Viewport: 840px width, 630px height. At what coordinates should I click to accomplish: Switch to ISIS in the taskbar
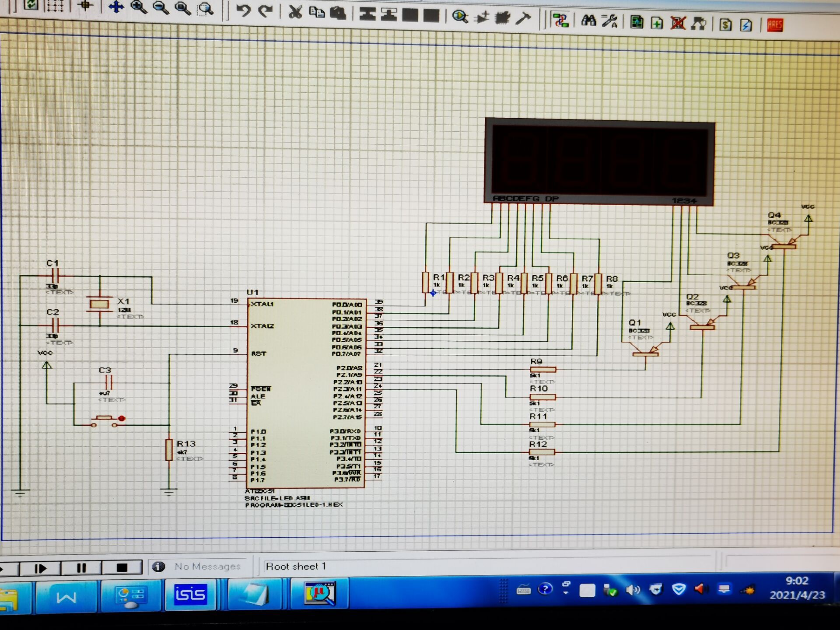[x=190, y=594]
